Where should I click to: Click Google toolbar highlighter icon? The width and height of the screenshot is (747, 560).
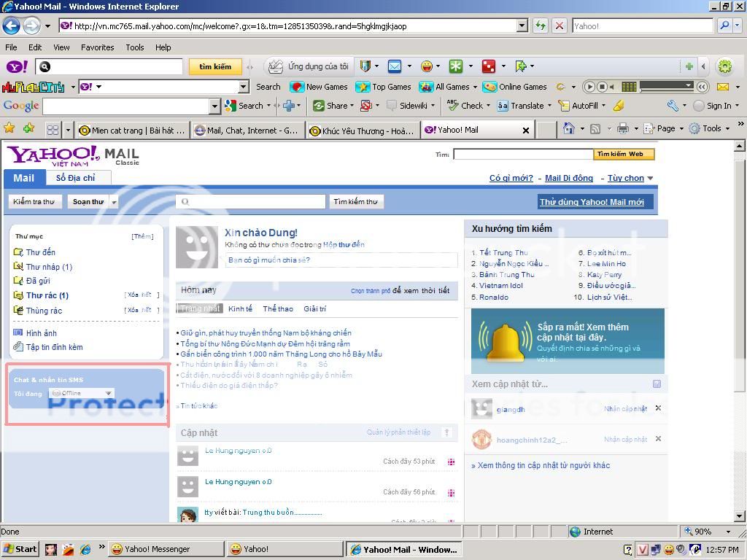pos(619,106)
